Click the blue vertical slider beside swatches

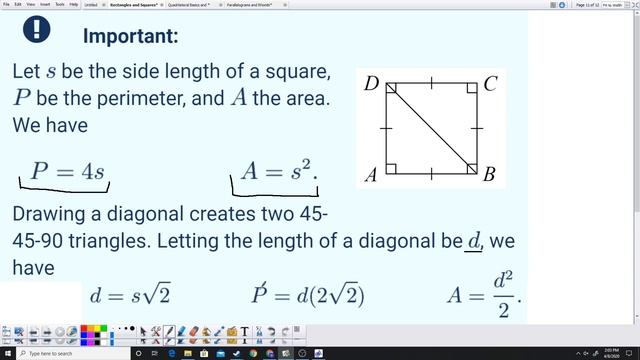(x=112, y=336)
